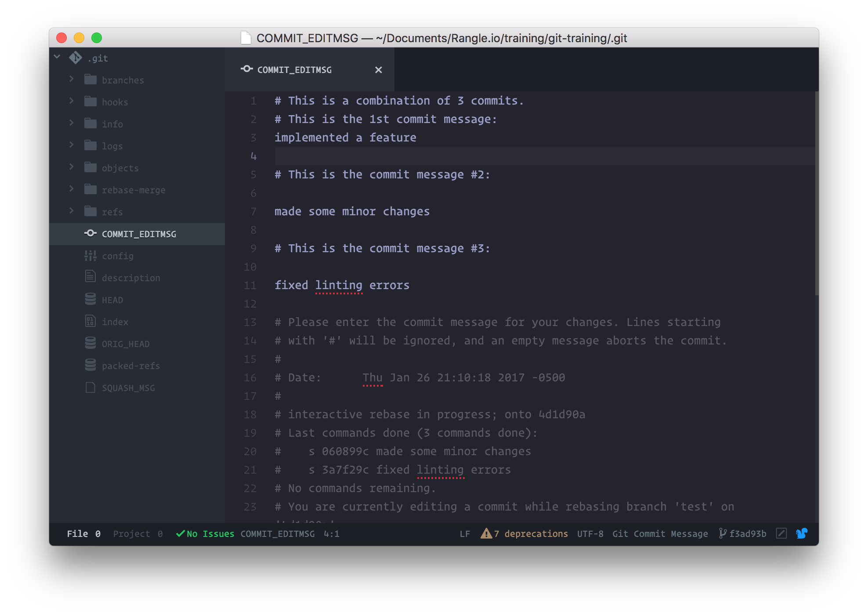Expand the refs folder
The height and width of the screenshot is (616, 868).
(72, 211)
